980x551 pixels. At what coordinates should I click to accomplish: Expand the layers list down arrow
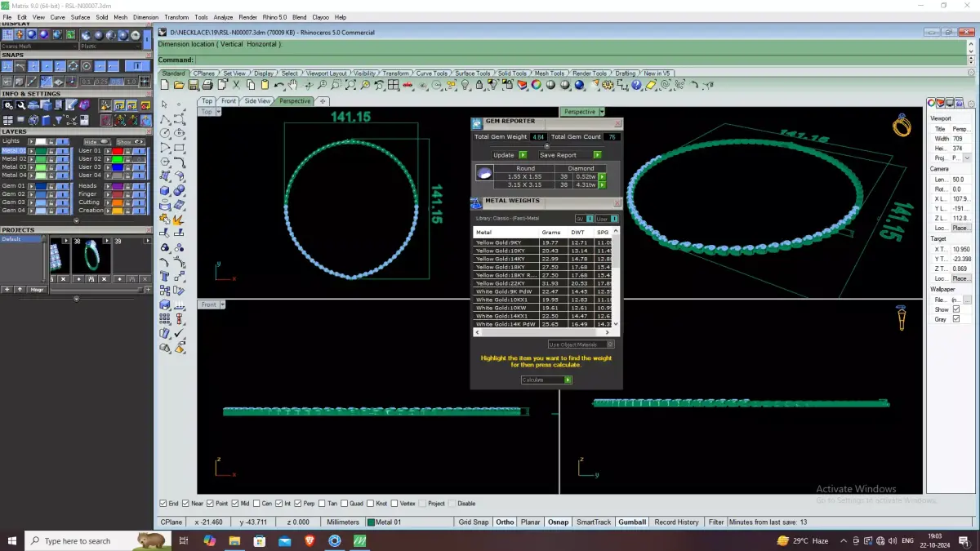[x=76, y=220]
